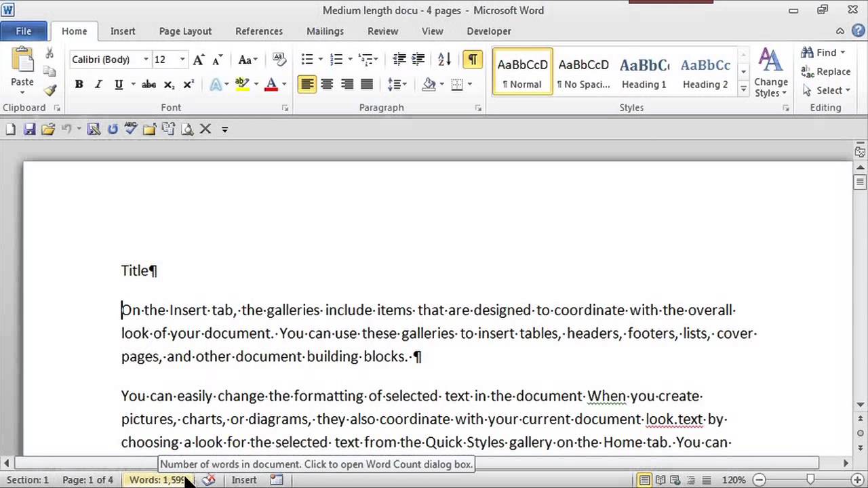868x488 pixels.
Task: Toggle Show/Hide paragraph marks
Action: [x=473, y=60]
